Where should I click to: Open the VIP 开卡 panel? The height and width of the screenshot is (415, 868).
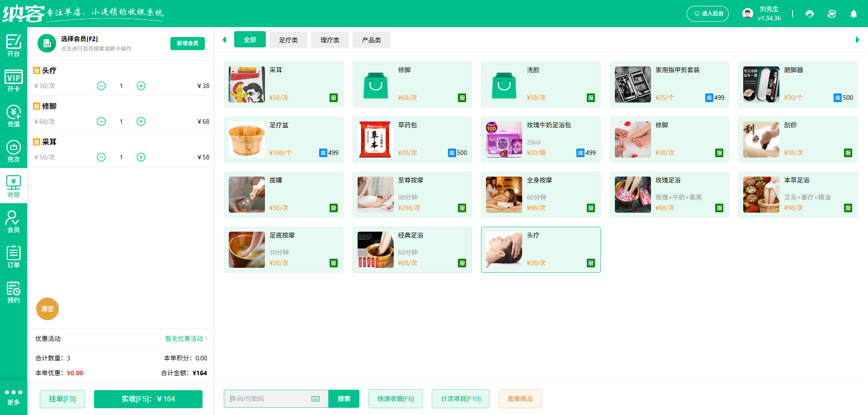click(14, 79)
